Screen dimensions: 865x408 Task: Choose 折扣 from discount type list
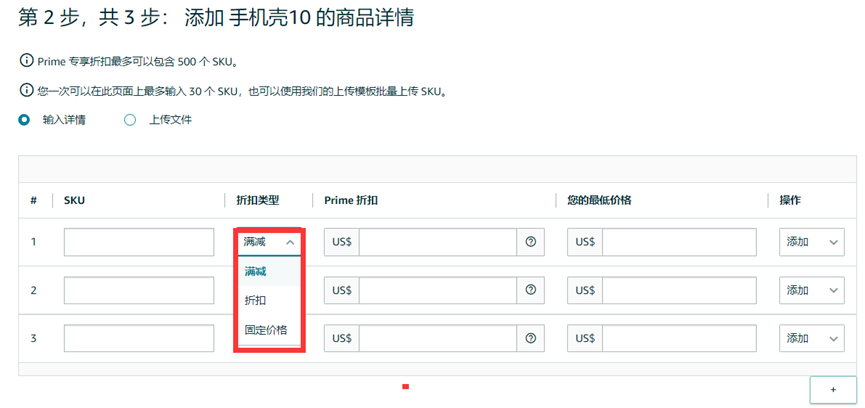click(x=256, y=300)
